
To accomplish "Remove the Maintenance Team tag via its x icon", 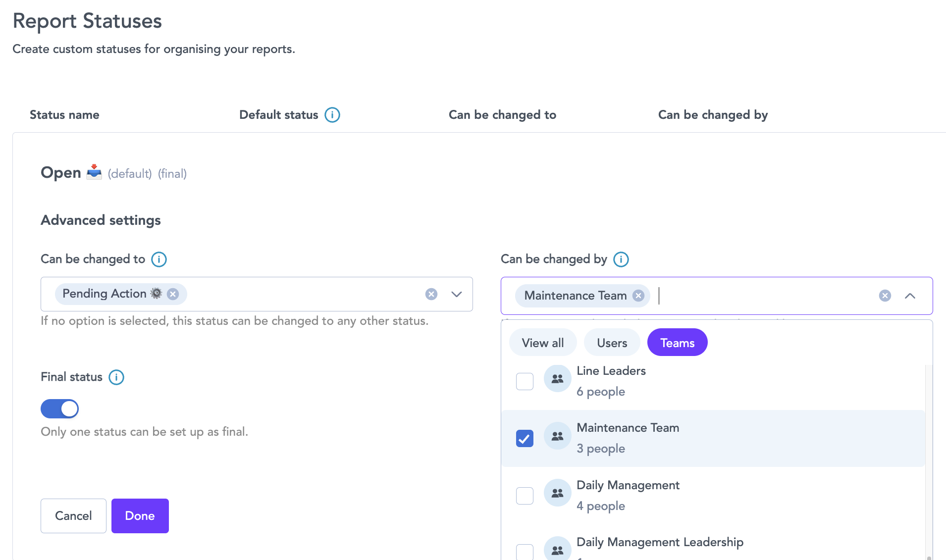I will pyautogui.click(x=638, y=296).
